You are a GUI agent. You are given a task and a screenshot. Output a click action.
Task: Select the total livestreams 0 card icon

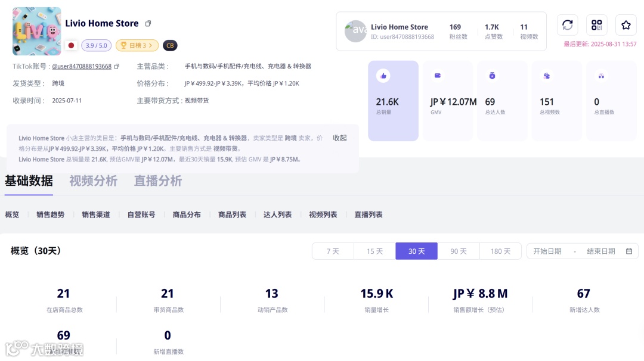601,76
